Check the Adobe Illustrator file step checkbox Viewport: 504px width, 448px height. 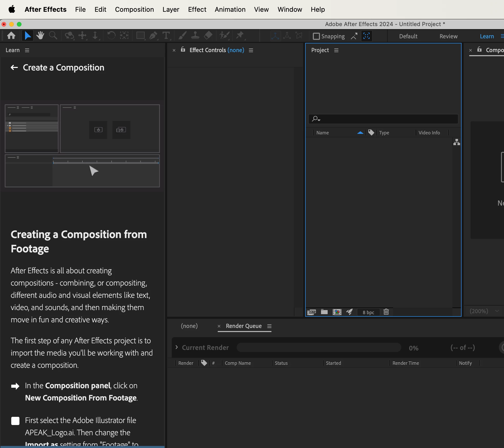click(15, 421)
